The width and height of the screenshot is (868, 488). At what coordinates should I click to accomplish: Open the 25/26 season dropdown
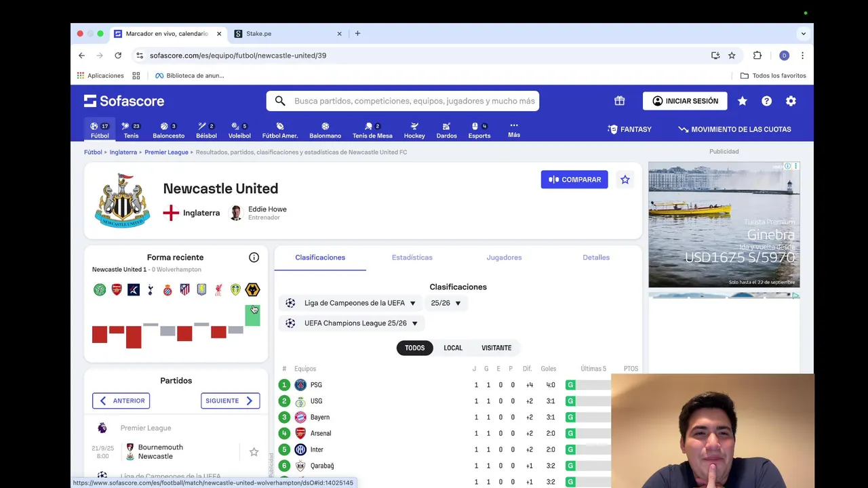(x=446, y=303)
